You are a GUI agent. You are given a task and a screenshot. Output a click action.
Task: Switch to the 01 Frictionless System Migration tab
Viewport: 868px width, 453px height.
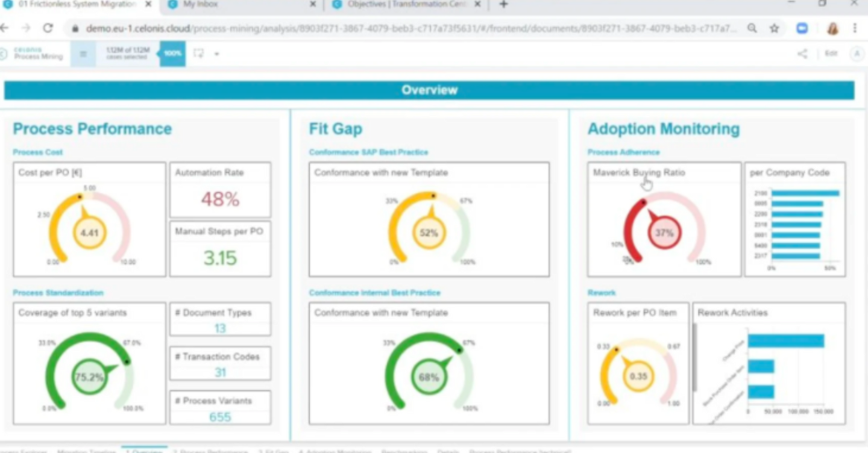75,4
